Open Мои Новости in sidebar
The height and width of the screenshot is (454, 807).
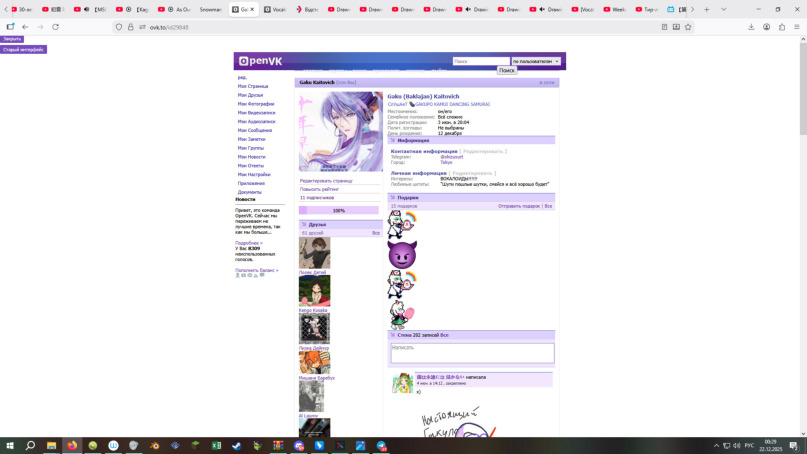[x=252, y=156]
